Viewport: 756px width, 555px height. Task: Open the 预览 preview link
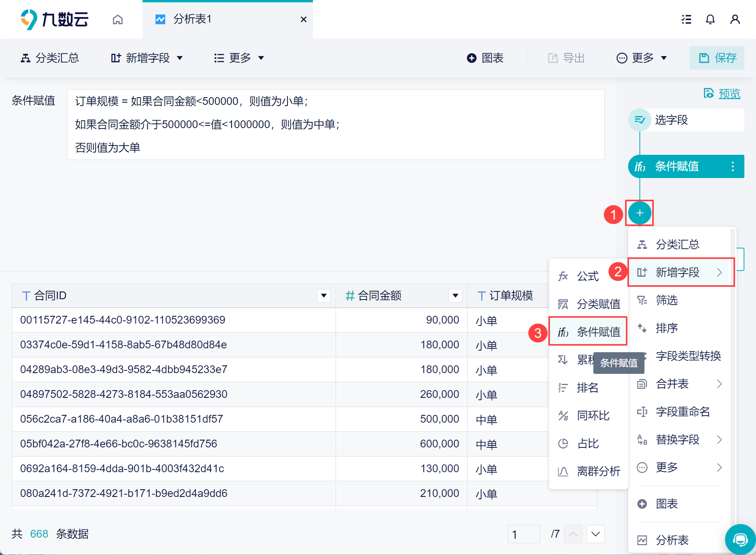pos(729,94)
